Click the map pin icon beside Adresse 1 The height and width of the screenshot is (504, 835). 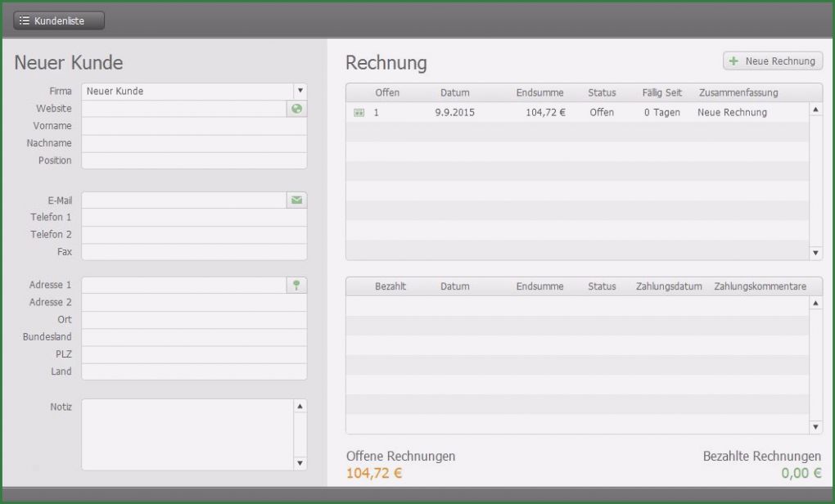[296, 285]
